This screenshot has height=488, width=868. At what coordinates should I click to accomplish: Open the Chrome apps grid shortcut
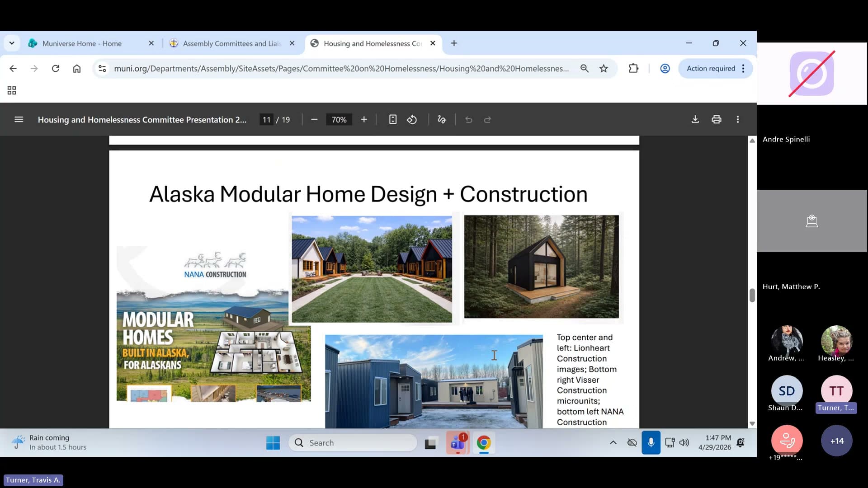[x=12, y=91]
